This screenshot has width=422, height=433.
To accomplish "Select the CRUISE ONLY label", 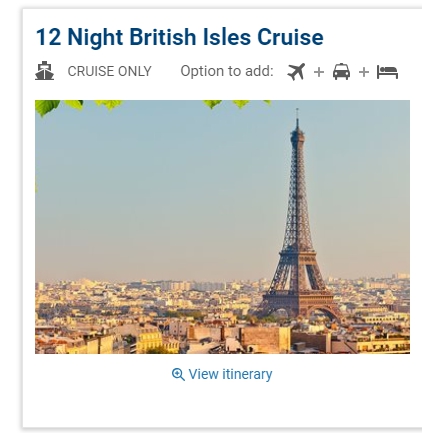I will tap(109, 71).
